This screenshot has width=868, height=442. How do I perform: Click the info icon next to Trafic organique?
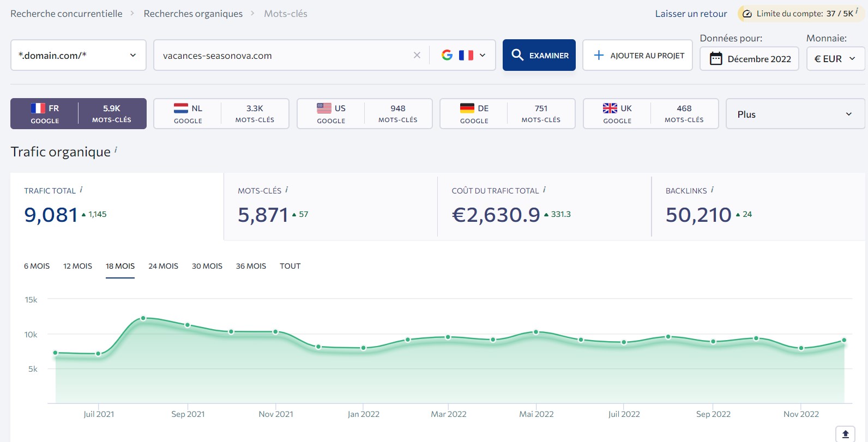tap(116, 149)
